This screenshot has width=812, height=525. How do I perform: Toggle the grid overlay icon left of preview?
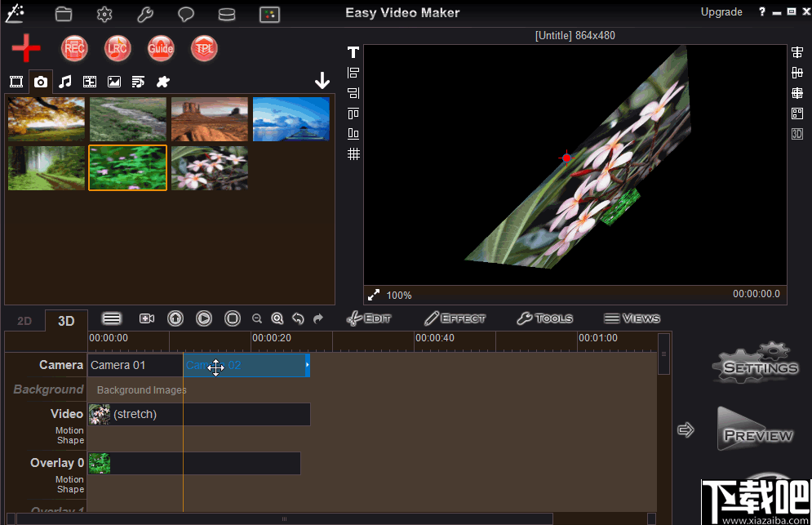(x=352, y=153)
